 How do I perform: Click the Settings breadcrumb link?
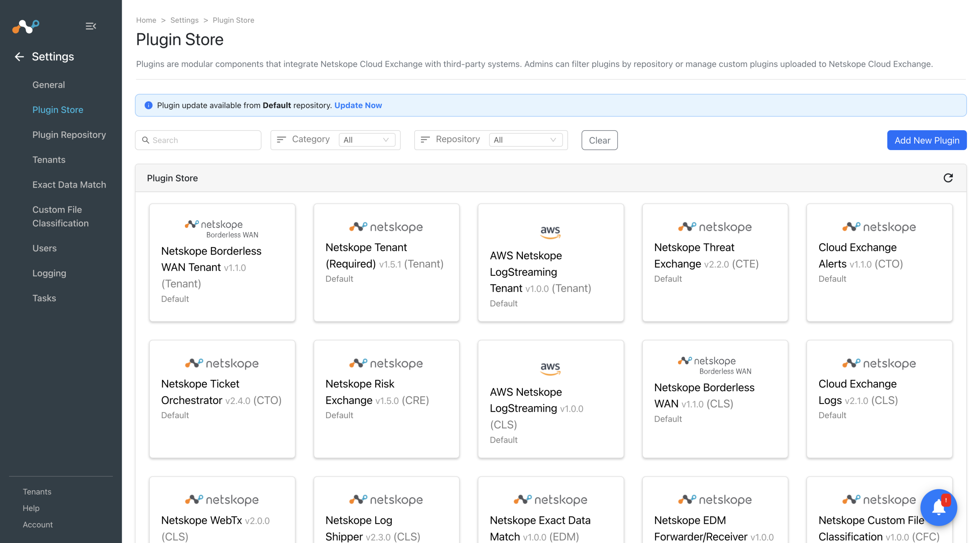[184, 20]
